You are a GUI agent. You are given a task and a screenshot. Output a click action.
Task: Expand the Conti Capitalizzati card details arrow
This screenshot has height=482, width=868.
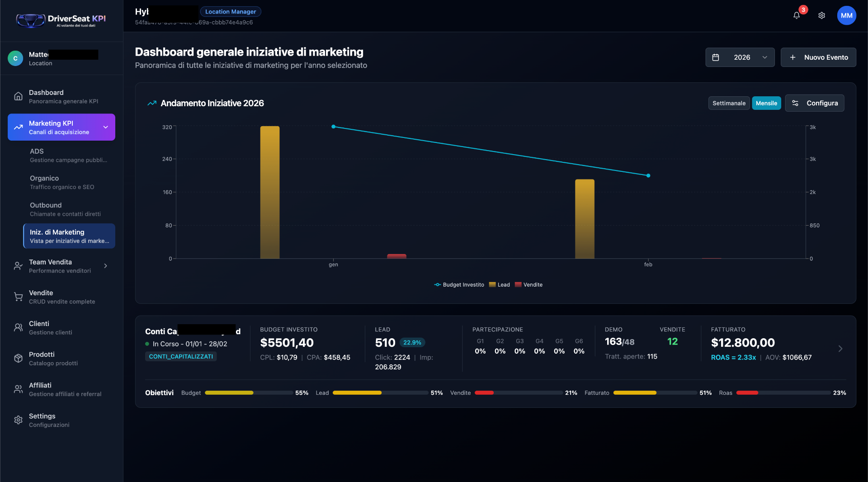coord(841,349)
